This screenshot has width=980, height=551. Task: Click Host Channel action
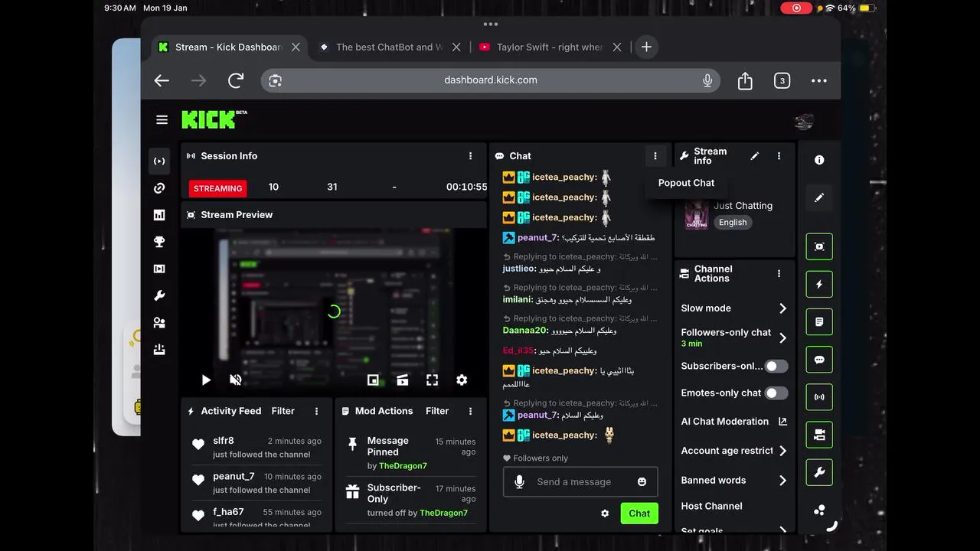click(711, 506)
